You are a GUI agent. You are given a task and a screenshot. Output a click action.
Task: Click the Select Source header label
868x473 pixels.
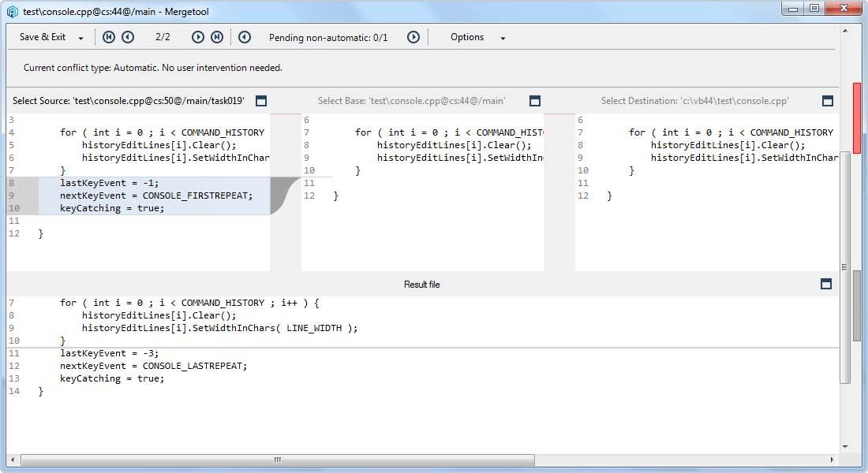(129, 101)
